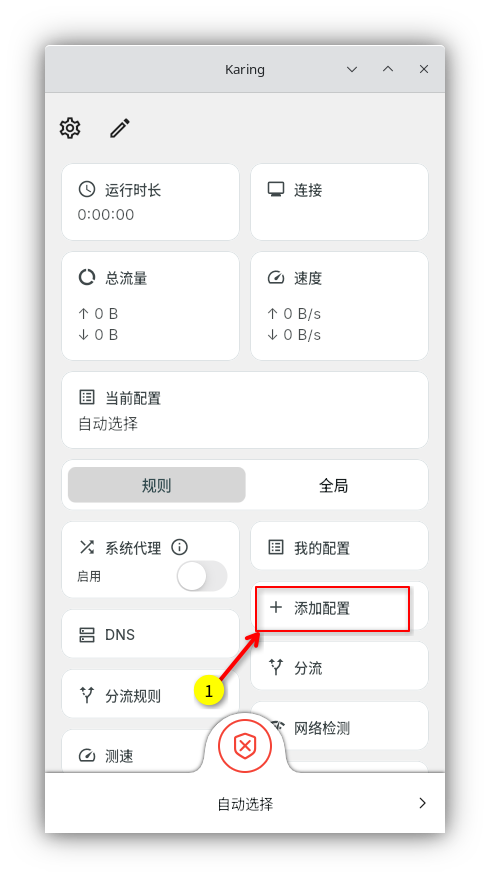Viewport: 490px width, 878px height.
Task: Open 我的配置 profile list
Action: (x=339, y=547)
